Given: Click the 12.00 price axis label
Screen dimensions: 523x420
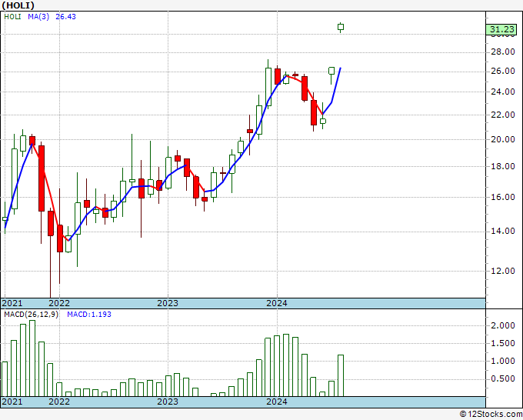Looking at the screenshot, I should tap(503, 271).
